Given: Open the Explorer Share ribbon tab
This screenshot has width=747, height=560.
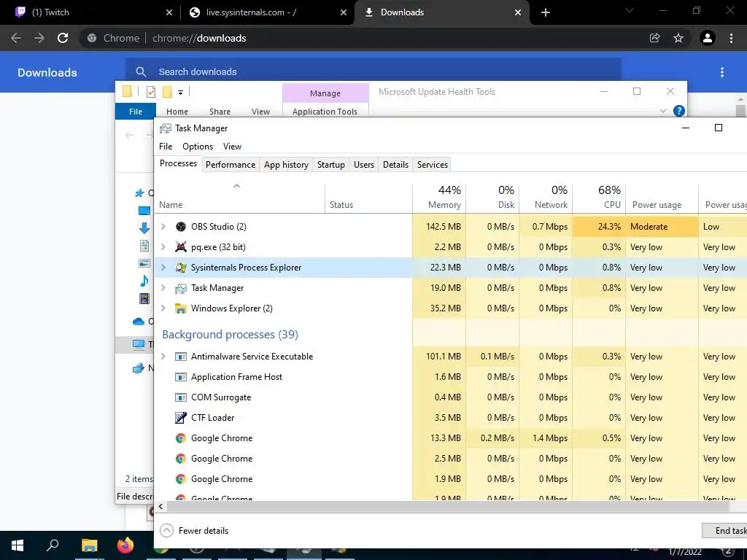Looking at the screenshot, I should (220, 112).
